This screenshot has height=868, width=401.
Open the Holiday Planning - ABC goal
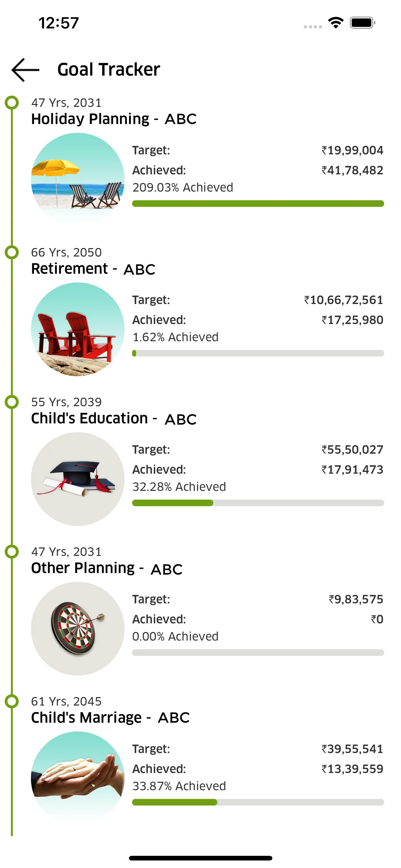pyautogui.click(x=114, y=119)
